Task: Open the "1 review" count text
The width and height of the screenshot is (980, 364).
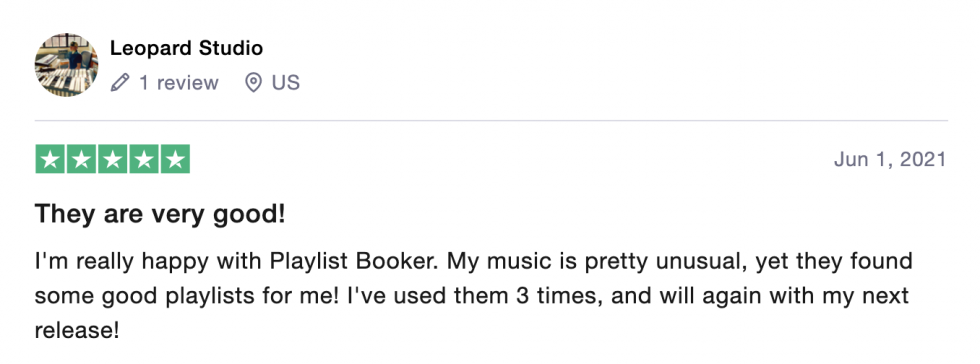Action: click(179, 83)
